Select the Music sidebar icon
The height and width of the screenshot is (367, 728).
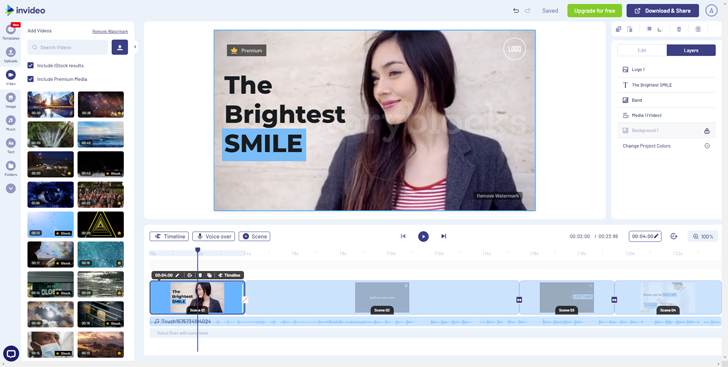(x=11, y=122)
